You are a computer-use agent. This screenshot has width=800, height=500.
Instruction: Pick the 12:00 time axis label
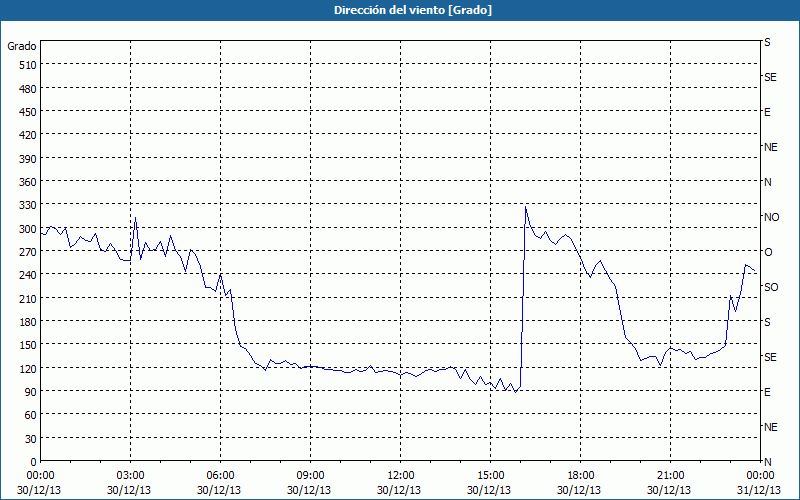(x=401, y=476)
